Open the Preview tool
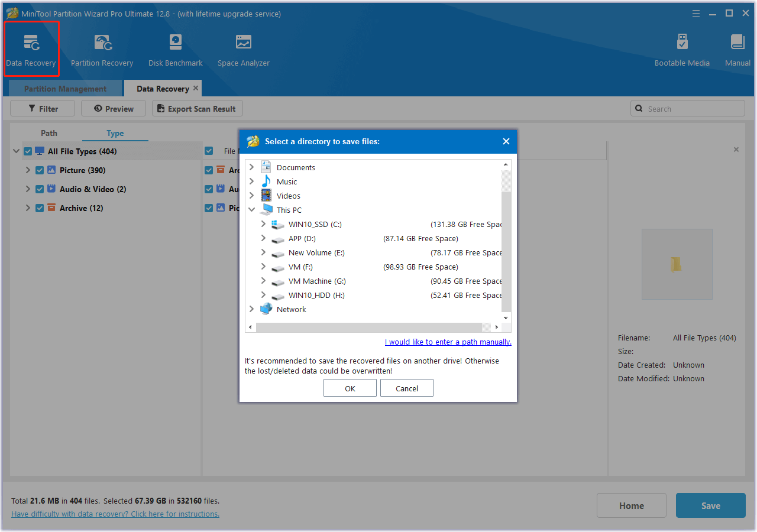757x532 pixels. click(113, 108)
